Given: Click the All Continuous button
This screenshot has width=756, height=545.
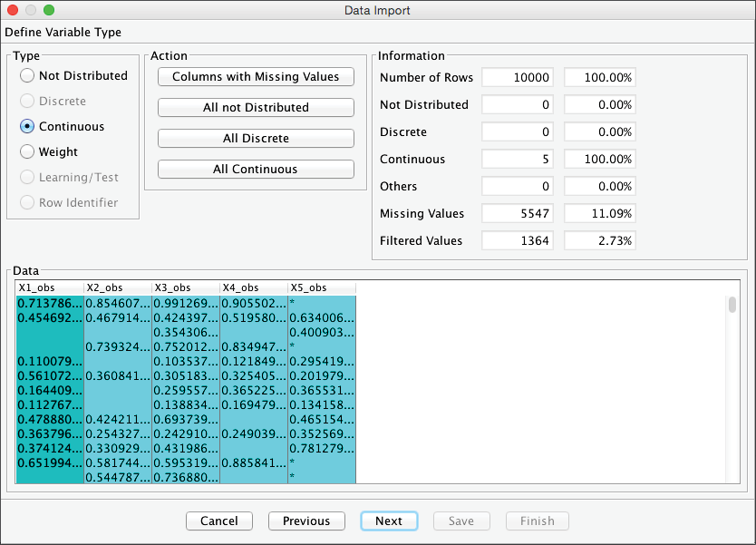Looking at the screenshot, I should 256,170.
